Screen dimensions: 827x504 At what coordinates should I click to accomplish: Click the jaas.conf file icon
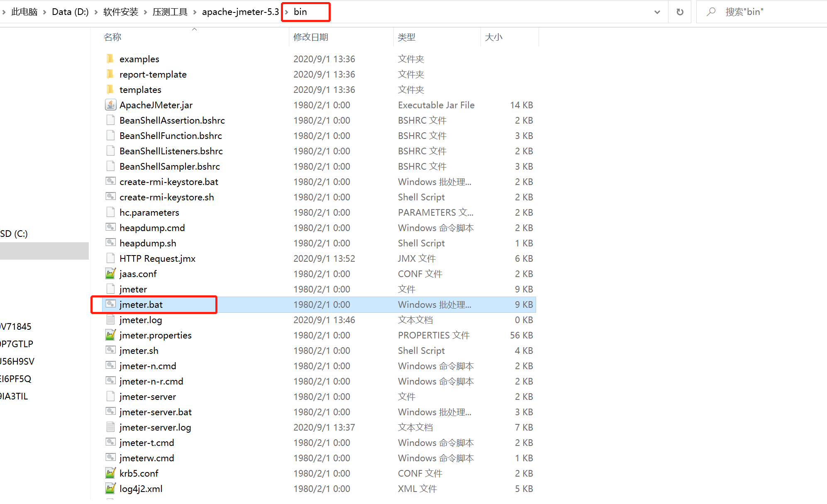point(110,274)
